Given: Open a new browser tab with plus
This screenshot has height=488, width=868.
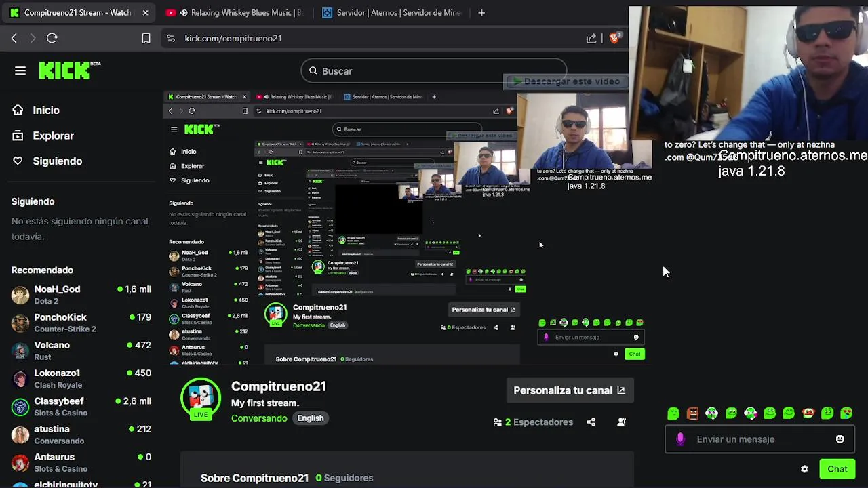Looking at the screenshot, I should 481,12.
